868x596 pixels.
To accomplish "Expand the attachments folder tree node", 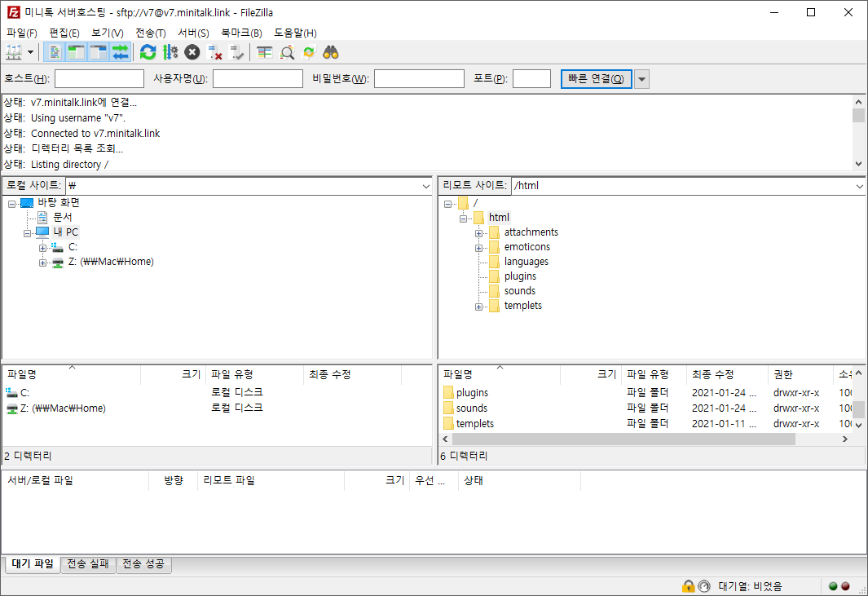I will pos(479,233).
